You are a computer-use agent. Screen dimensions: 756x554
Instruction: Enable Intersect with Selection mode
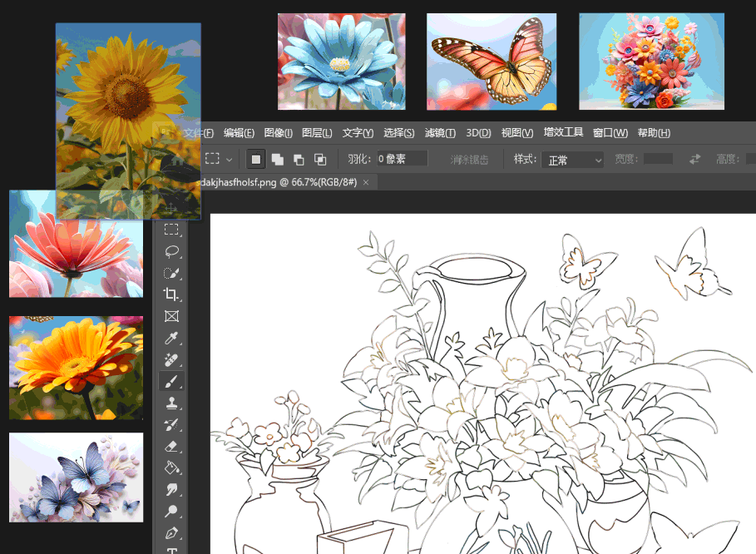click(x=320, y=159)
